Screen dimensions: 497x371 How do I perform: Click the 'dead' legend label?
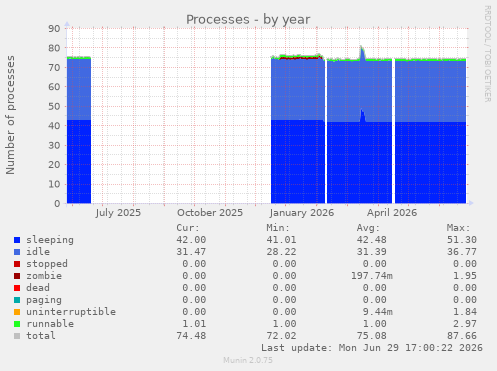pos(38,288)
